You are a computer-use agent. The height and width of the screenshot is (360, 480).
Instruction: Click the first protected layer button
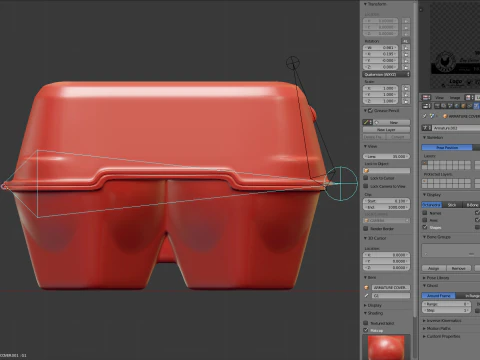[x=424, y=181]
